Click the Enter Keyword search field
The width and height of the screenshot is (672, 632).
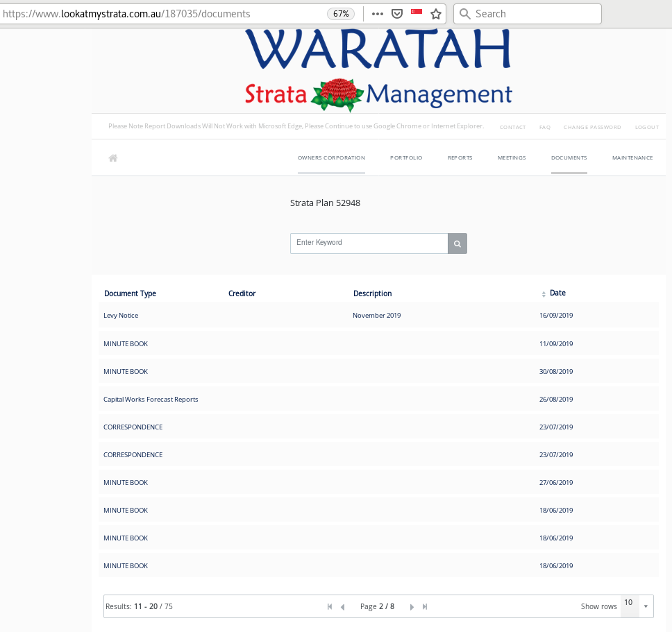369,244
